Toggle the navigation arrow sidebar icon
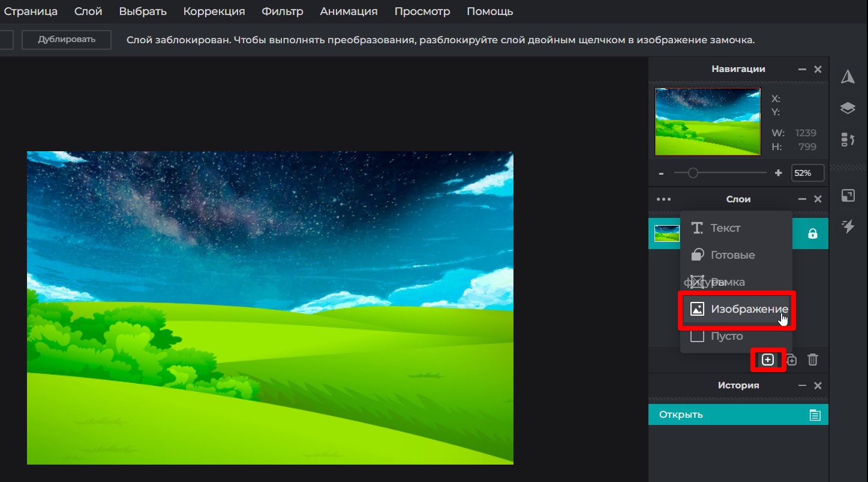 click(848, 77)
